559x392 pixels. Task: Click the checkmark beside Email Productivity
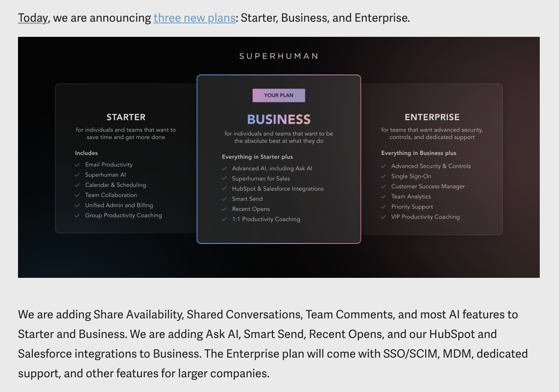77,165
